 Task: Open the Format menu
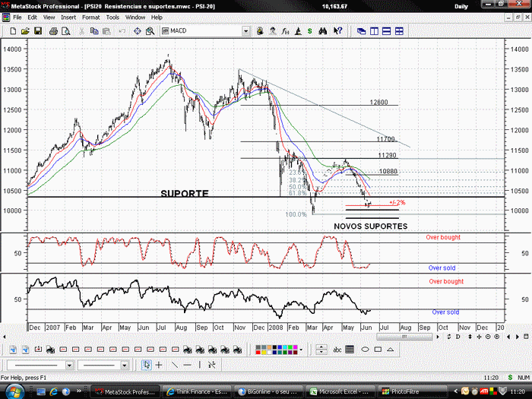point(91,17)
